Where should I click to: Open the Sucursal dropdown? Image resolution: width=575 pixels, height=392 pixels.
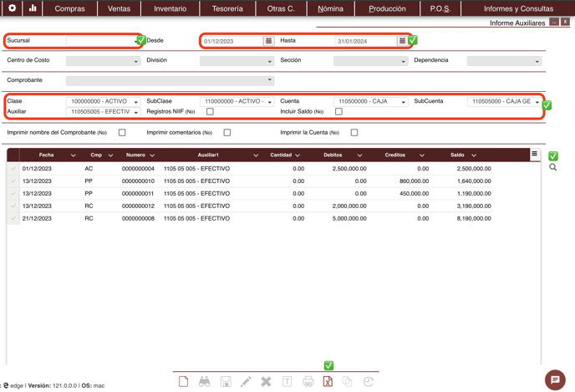pos(104,41)
